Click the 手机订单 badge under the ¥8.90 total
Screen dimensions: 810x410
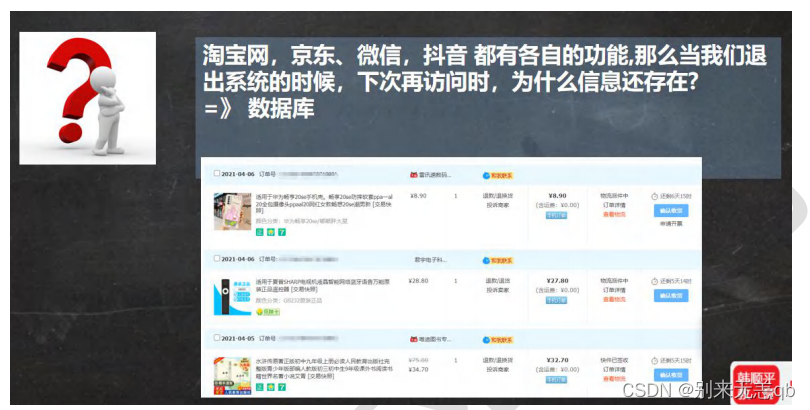click(x=556, y=215)
